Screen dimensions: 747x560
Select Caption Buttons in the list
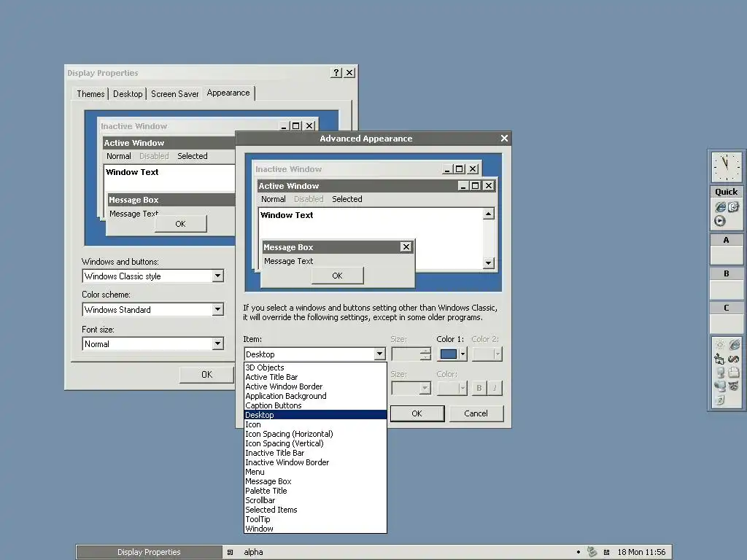click(x=315, y=405)
